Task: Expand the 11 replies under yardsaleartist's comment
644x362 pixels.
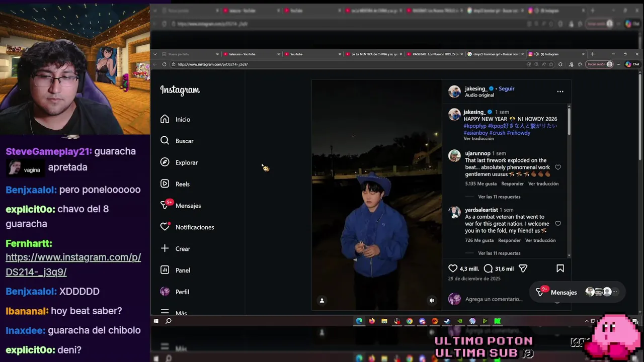Action: click(x=499, y=253)
